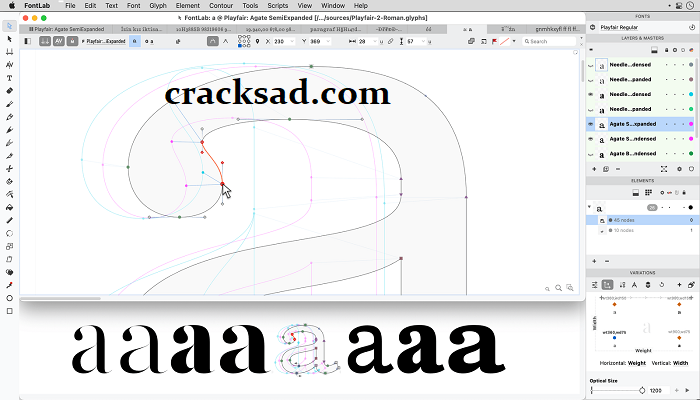This screenshot has width=700, height=400.
Task: Click the reference point grid icon
Action: pyautogui.click(x=244, y=41)
